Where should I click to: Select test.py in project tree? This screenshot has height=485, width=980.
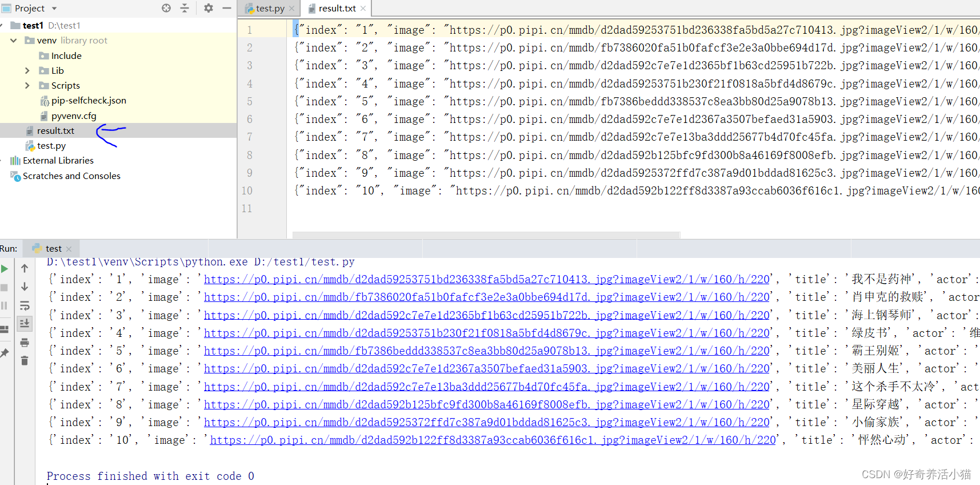pos(46,146)
